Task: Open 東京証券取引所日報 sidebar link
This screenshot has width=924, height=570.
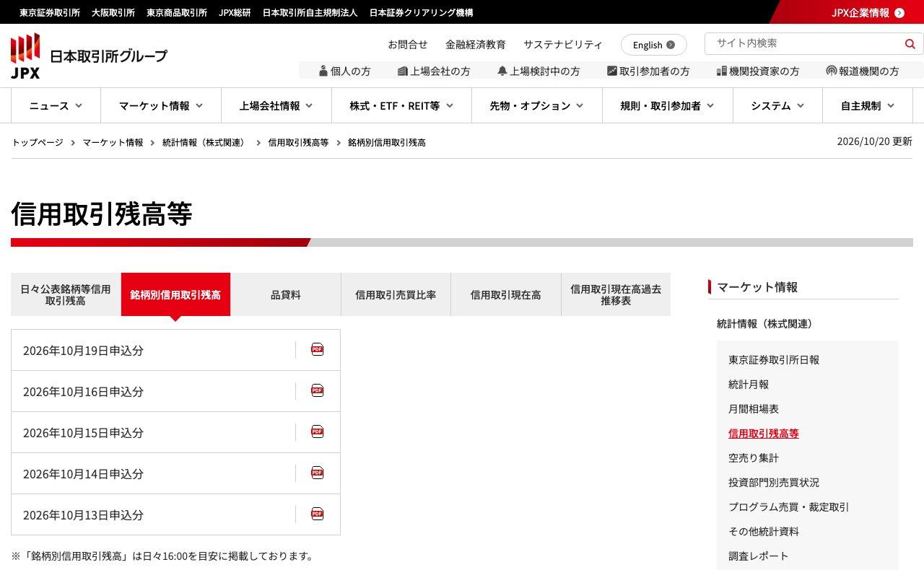Action: pos(774,360)
